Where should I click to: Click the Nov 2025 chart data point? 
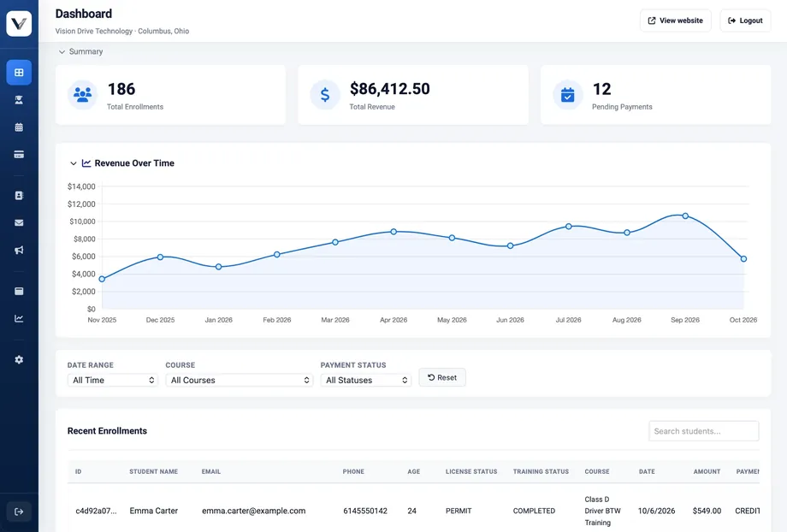click(x=102, y=279)
